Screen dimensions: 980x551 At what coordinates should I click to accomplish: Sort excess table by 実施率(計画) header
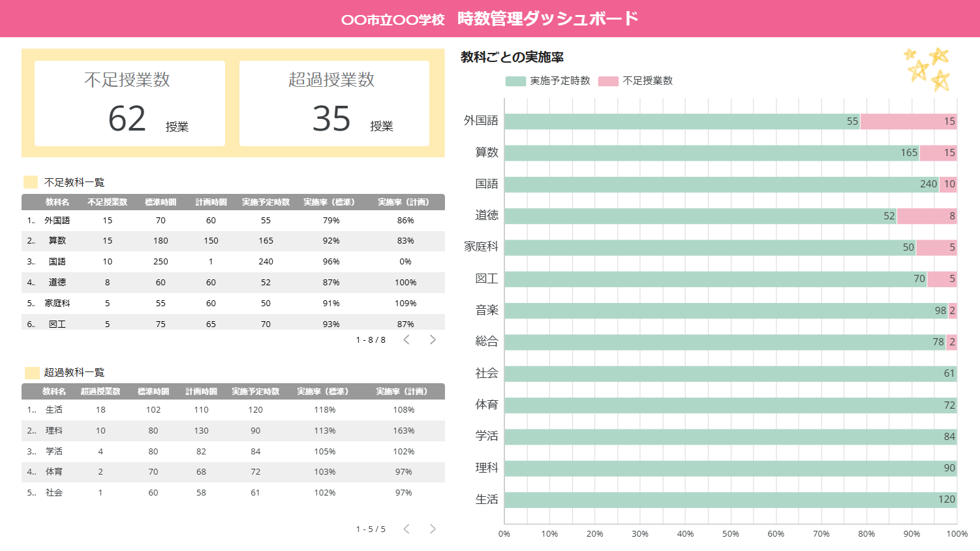[403, 392]
